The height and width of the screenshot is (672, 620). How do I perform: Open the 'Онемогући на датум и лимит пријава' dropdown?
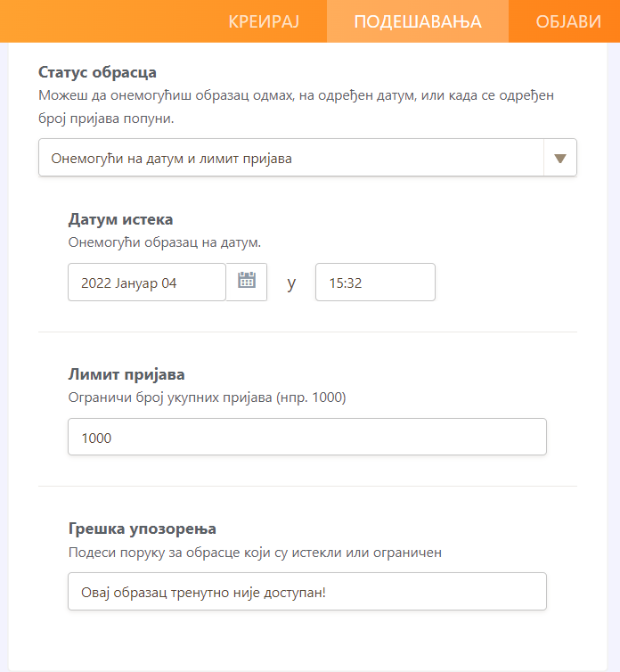click(290, 158)
